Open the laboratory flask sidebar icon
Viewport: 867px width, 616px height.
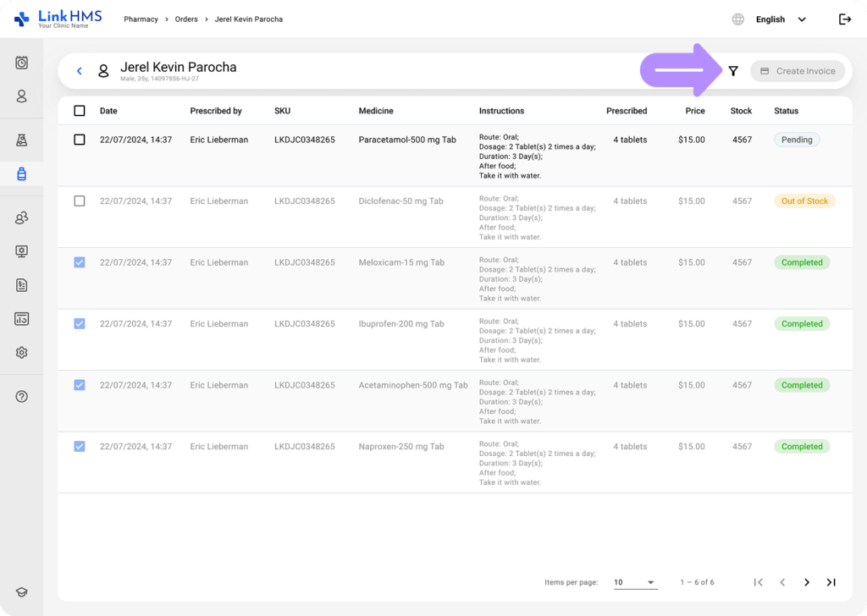21,140
